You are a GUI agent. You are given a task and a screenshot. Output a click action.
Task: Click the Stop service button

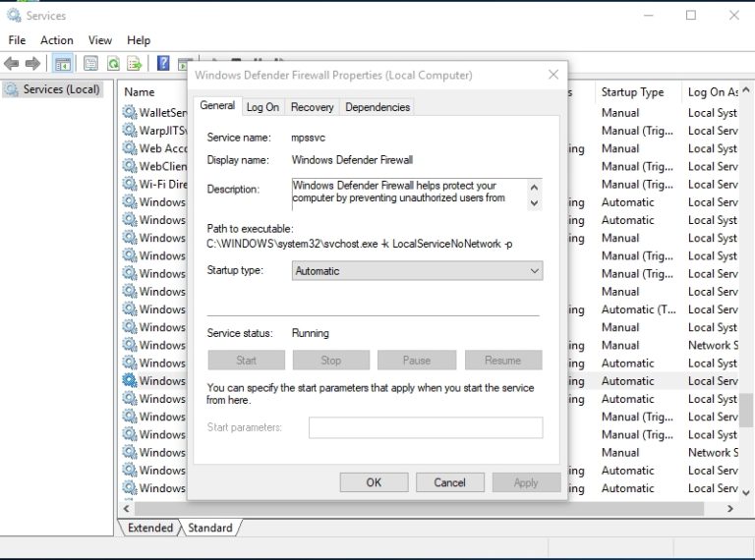point(330,361)
